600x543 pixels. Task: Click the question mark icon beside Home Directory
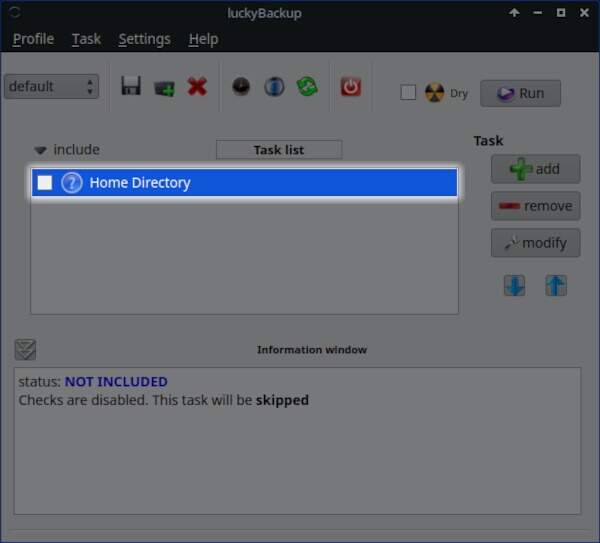click(x=72, y=183)
